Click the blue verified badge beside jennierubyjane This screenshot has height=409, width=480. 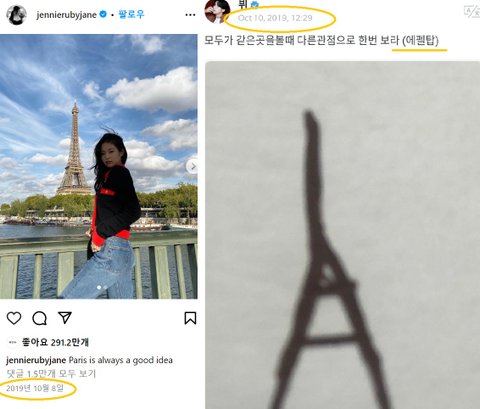coord(103,14)
